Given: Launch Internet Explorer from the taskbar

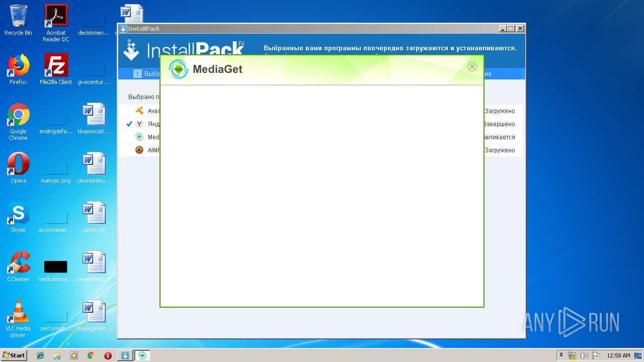Looking at the screenshot, I should click(40, 355).
